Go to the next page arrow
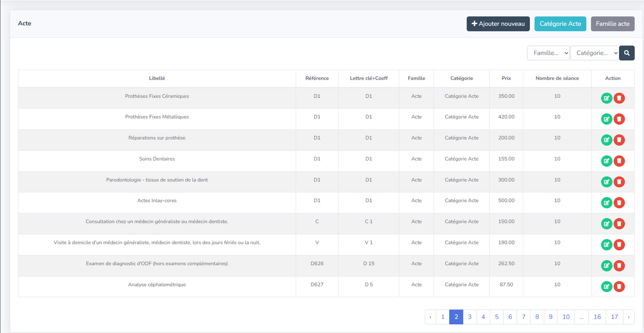 (x=629, y=317)
